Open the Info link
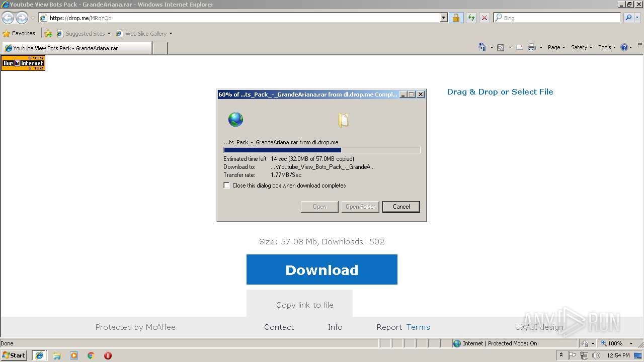Screen dimensions: 644x362 tap(335, 327)
